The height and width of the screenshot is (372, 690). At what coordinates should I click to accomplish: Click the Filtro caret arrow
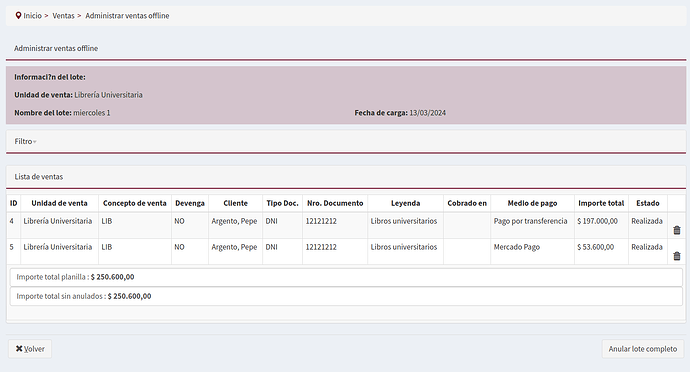point(35,142)
